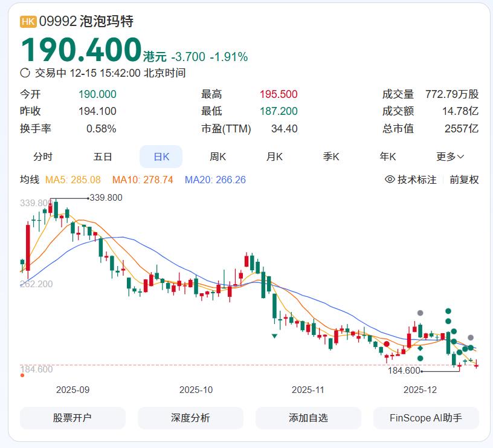
Task: Click the green diamond annotation marker on chart
Action: coord(420,348)
